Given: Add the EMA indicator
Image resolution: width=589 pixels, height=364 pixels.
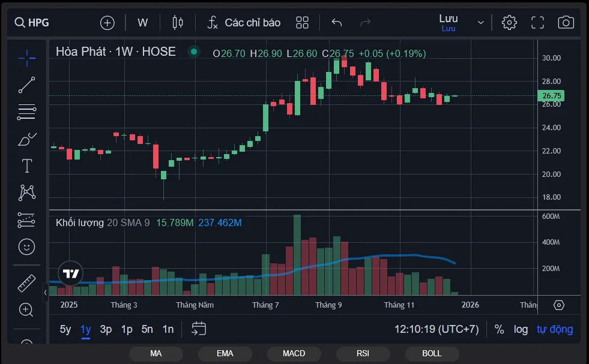Looking at the screenshot, I should pyautogui.click(x=225, y=353).
